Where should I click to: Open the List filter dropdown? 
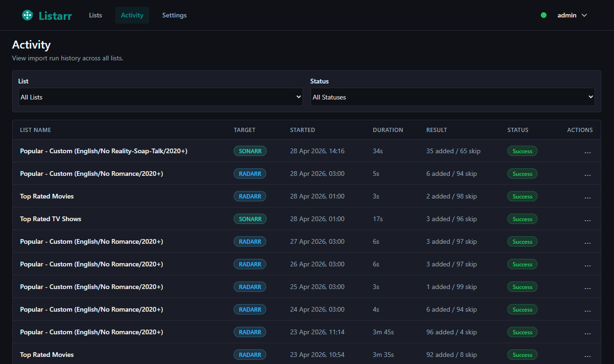(160, 97)
